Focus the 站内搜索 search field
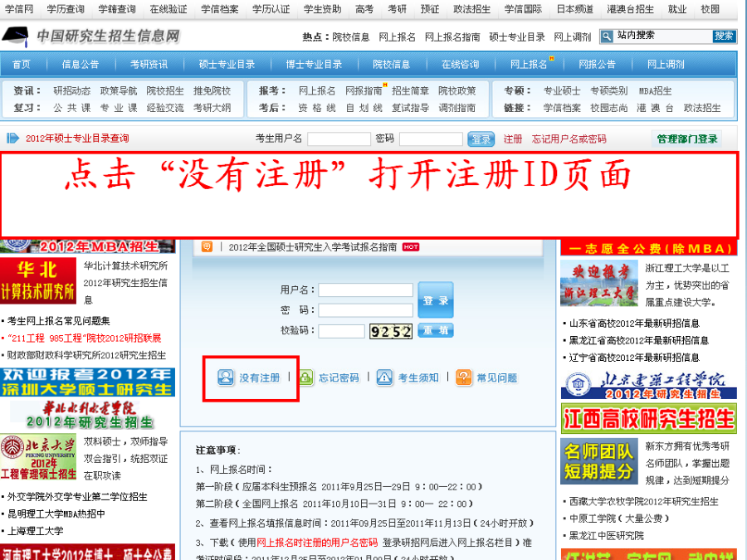The image size is (747, 560). click(x=662, y=37)
